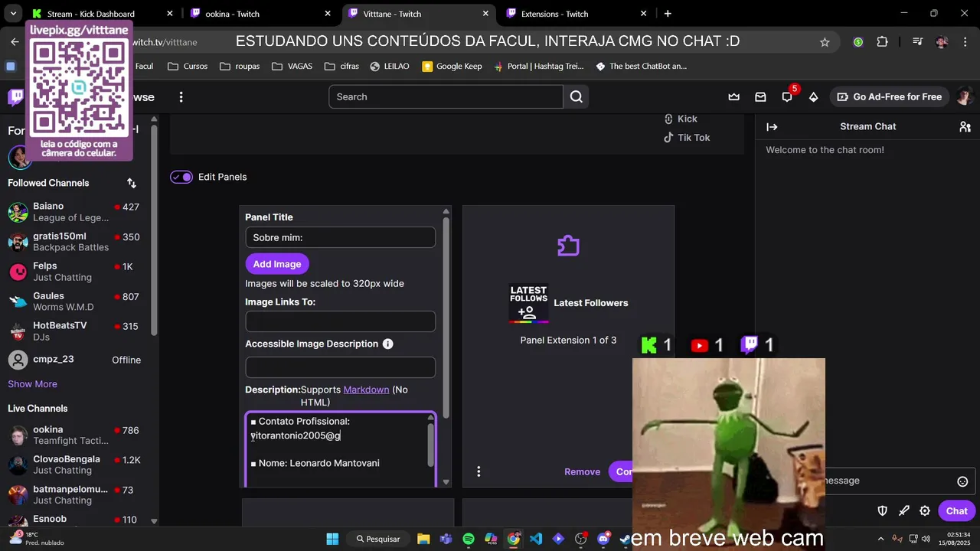Open Baiano followed channel

click(77, 212)
